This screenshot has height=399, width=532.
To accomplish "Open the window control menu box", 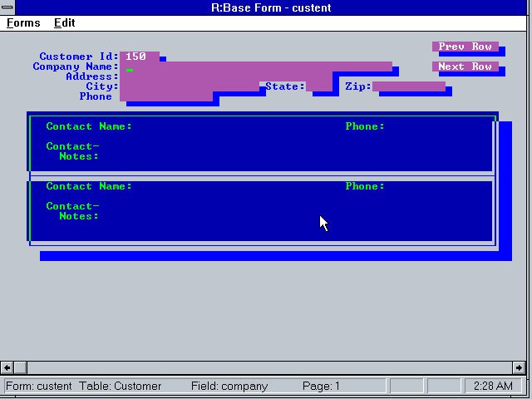I will click(x=7, y=7).
